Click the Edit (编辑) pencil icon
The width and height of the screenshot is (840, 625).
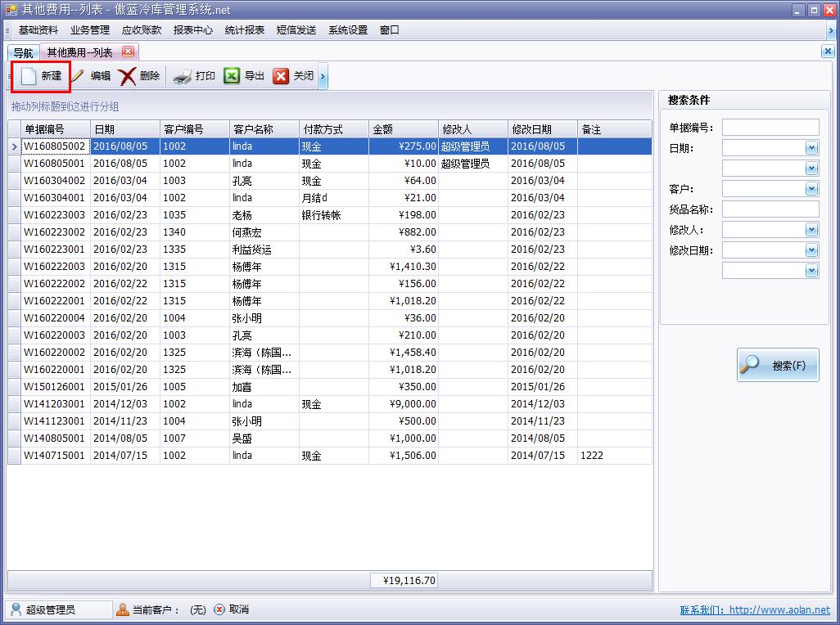point(79,76)
